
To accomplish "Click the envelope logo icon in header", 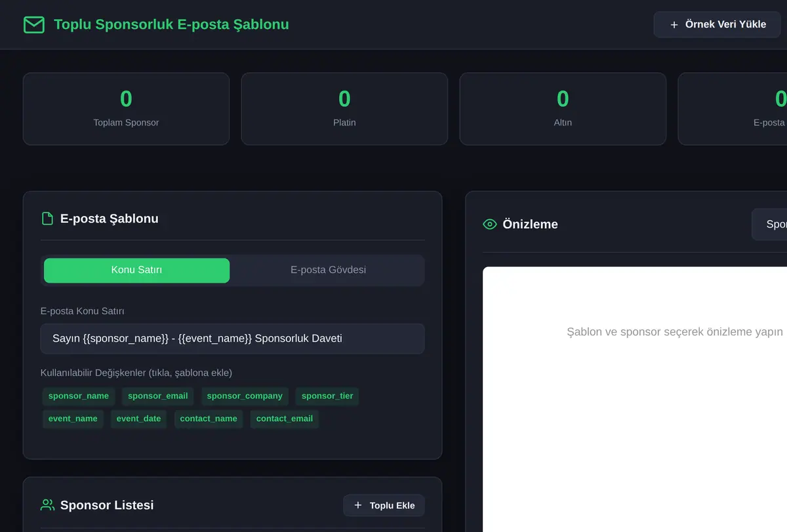I will pos(34,25).
